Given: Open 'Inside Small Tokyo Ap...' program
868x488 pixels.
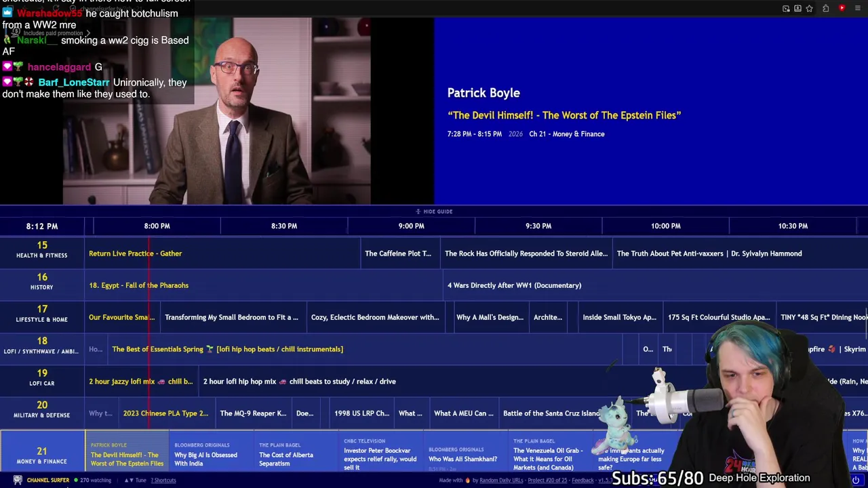Looking at the screenshot, I should [x=620, y=317].
